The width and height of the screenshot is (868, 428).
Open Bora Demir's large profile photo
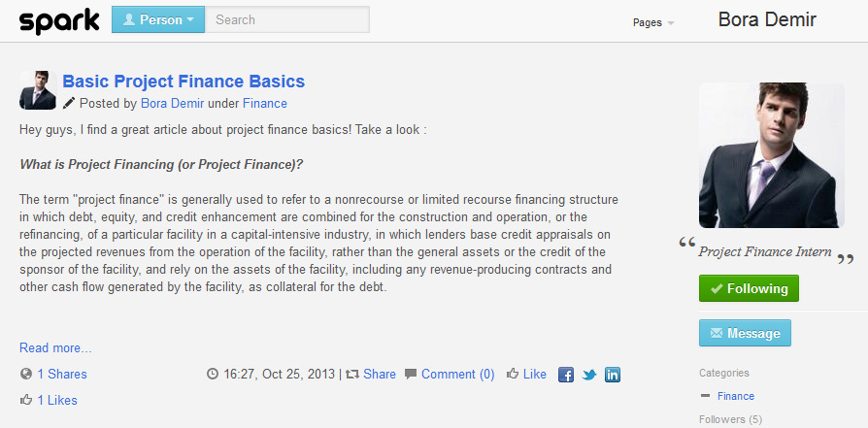tap(772, 155)
